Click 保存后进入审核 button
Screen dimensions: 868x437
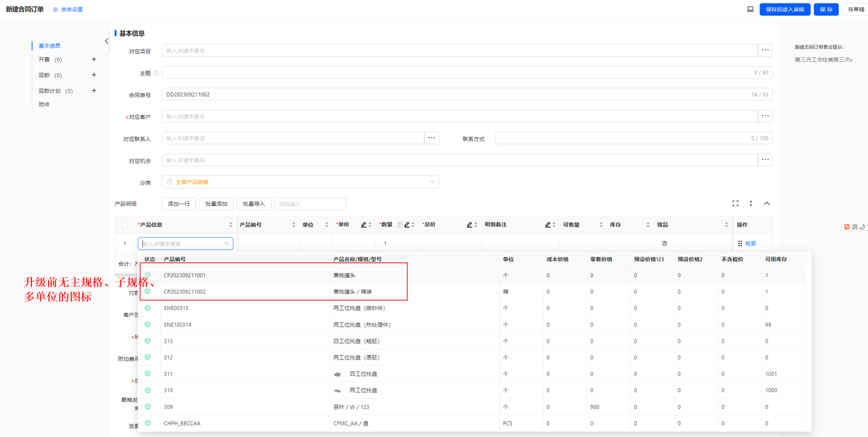[x=785, y=9]
